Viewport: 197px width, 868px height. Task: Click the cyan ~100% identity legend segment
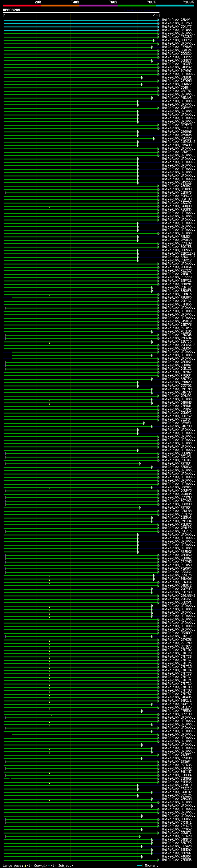175,6
